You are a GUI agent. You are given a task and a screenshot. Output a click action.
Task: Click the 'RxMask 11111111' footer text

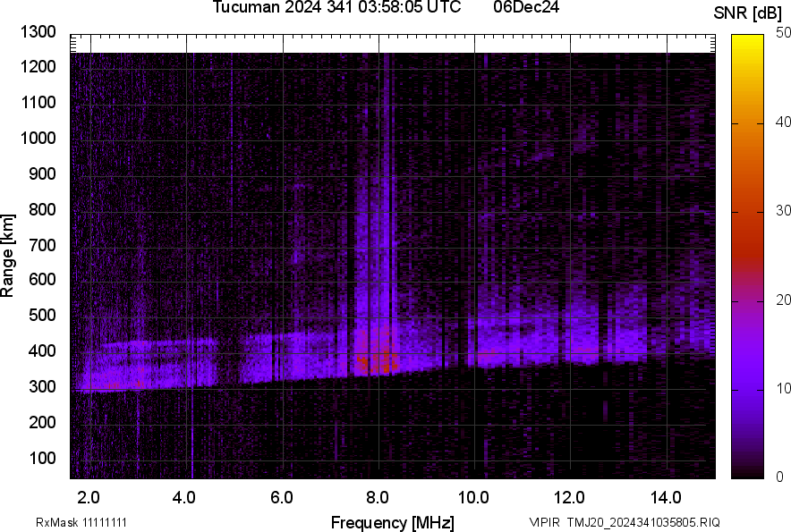click(x=81, y=522)
